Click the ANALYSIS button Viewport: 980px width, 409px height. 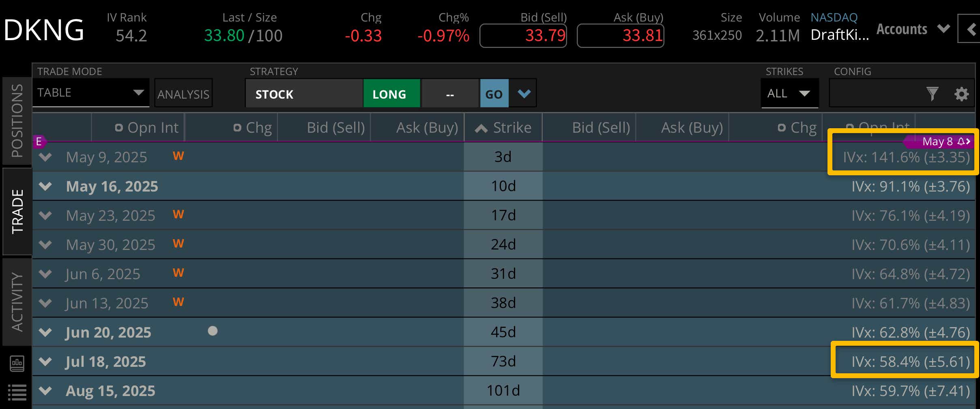(x=183, y=94)
